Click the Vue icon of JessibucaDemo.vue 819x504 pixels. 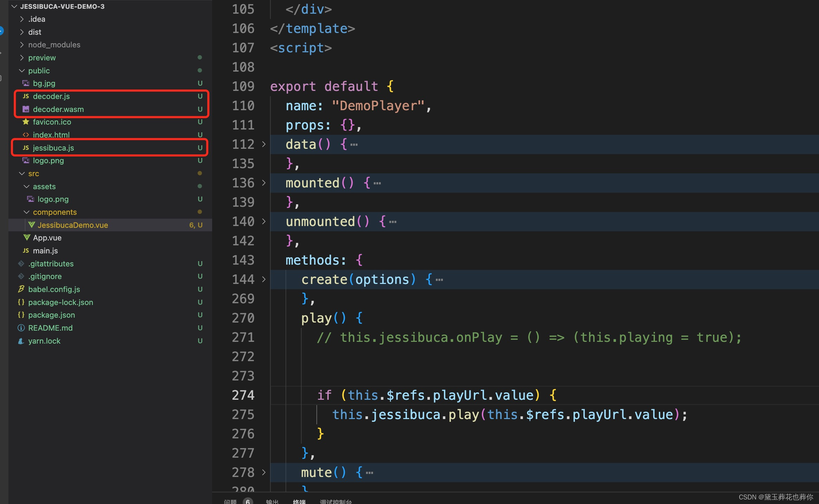(x=32, y=225)
